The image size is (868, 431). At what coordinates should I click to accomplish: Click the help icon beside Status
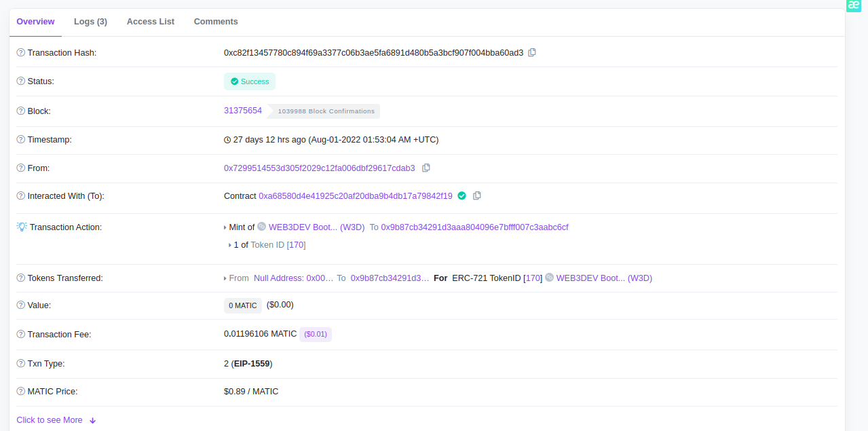pos(20,81)
